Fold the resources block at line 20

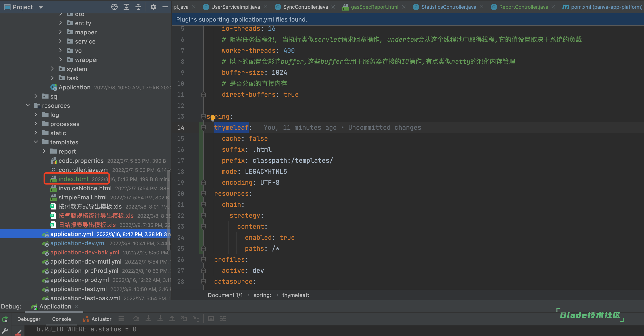pos(203,194)
